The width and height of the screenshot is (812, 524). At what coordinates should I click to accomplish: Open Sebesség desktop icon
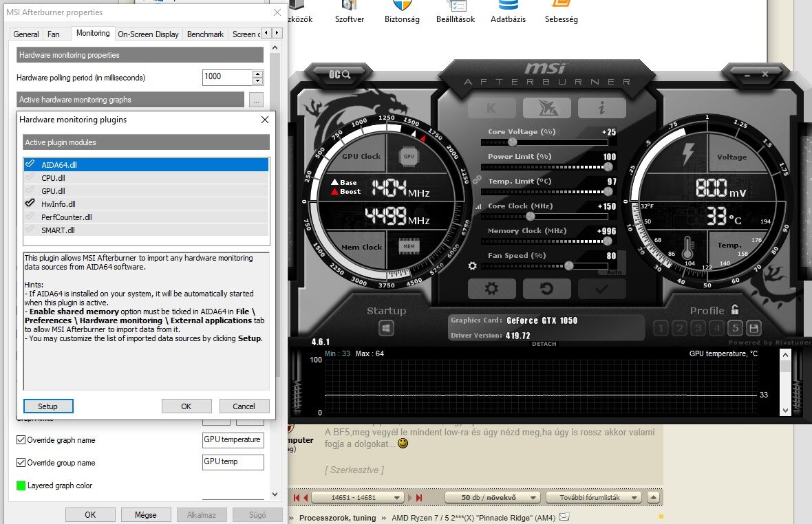(x=562, y=12)
